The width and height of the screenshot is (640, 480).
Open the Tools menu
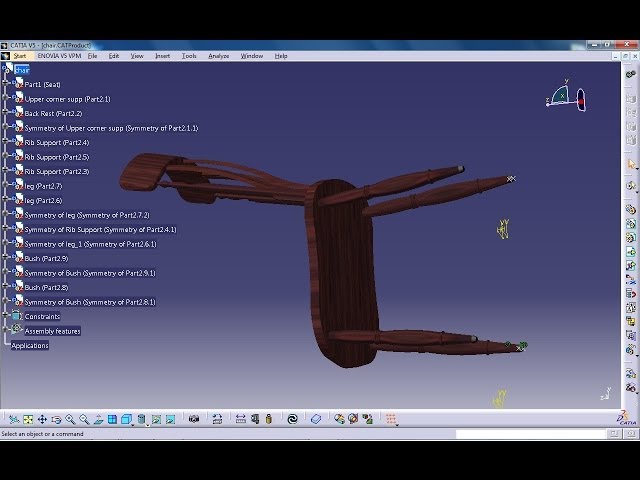(x=189, y=56)
